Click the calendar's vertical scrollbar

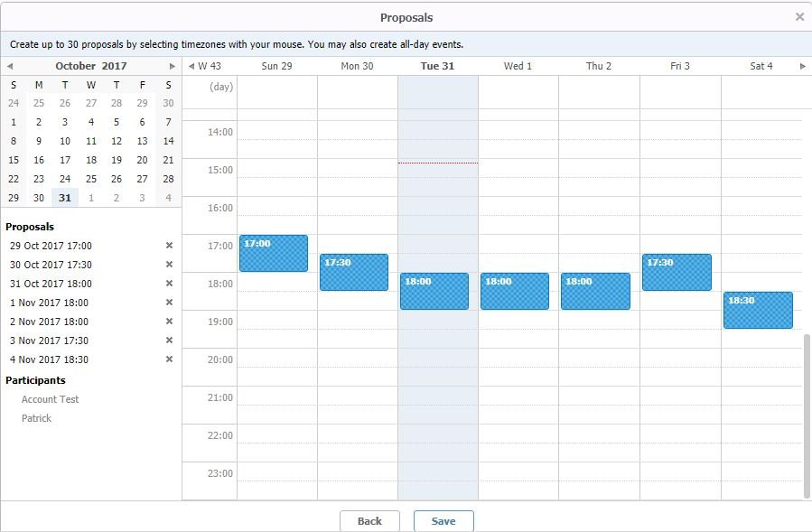click(807, 415)
